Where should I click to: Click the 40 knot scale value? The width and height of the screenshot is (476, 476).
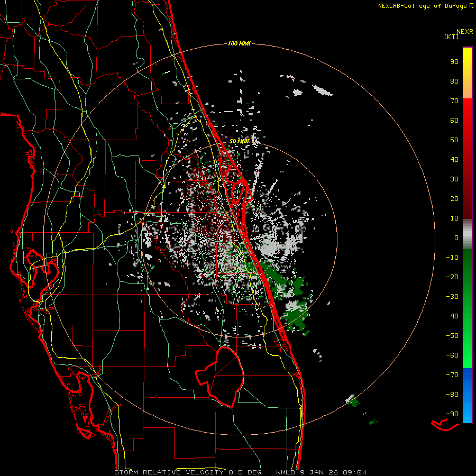point(454,159)
